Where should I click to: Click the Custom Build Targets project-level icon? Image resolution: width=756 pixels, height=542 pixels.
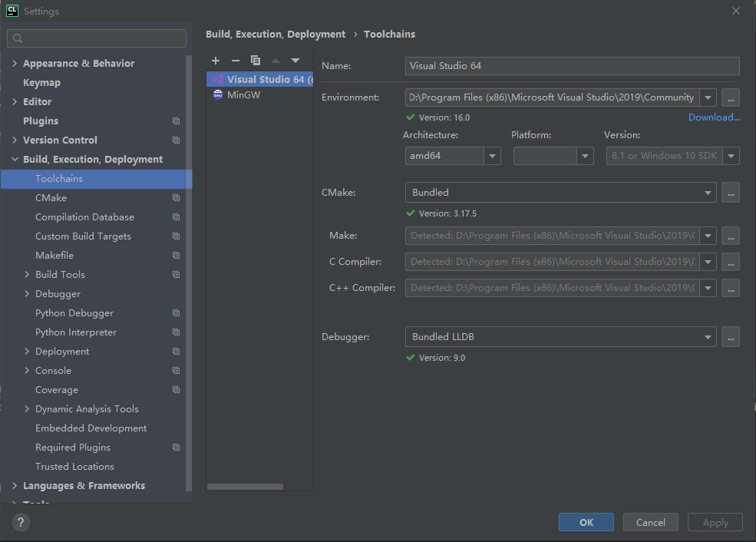(x=176, y=236)
